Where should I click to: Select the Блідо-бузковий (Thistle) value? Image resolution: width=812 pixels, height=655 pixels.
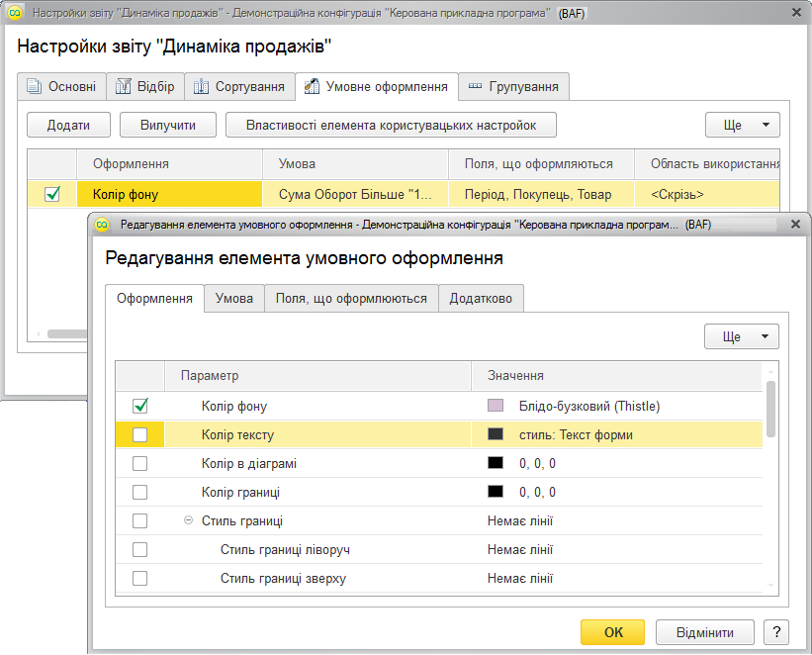click(589, 406)
